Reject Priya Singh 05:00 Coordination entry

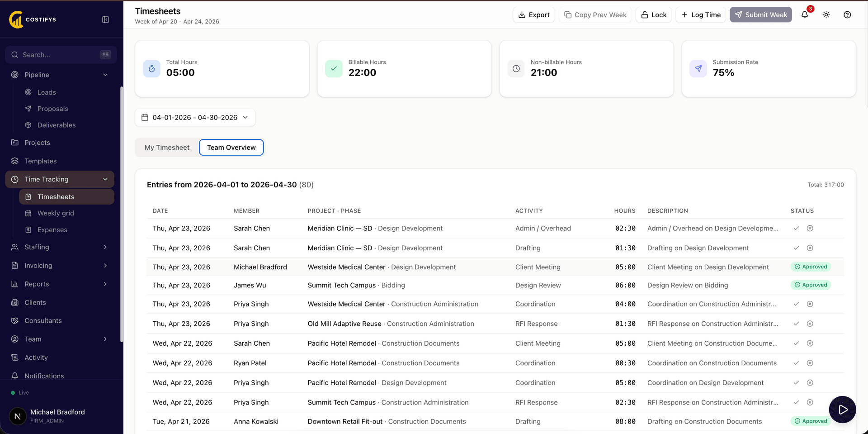(810, 383)
